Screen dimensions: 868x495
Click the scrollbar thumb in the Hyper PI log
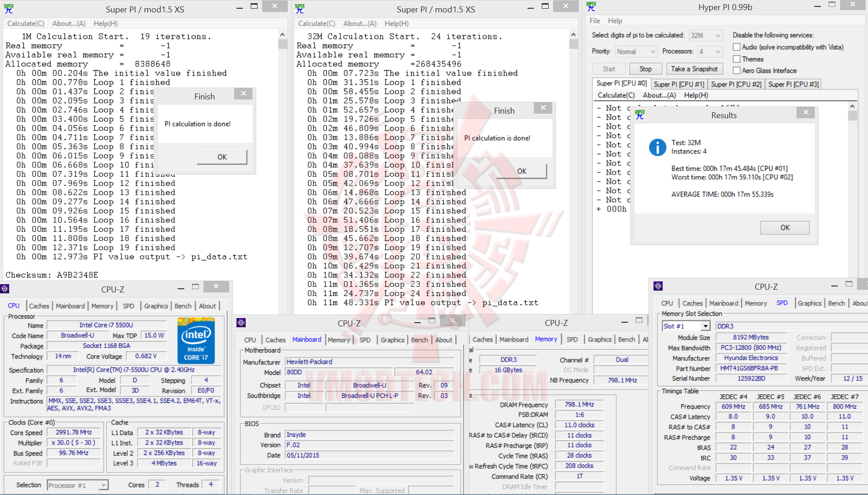[x=852, y=115]
